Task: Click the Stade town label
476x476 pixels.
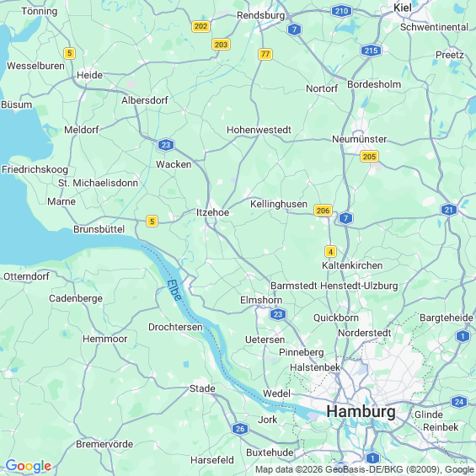Action: click(202, 388)
